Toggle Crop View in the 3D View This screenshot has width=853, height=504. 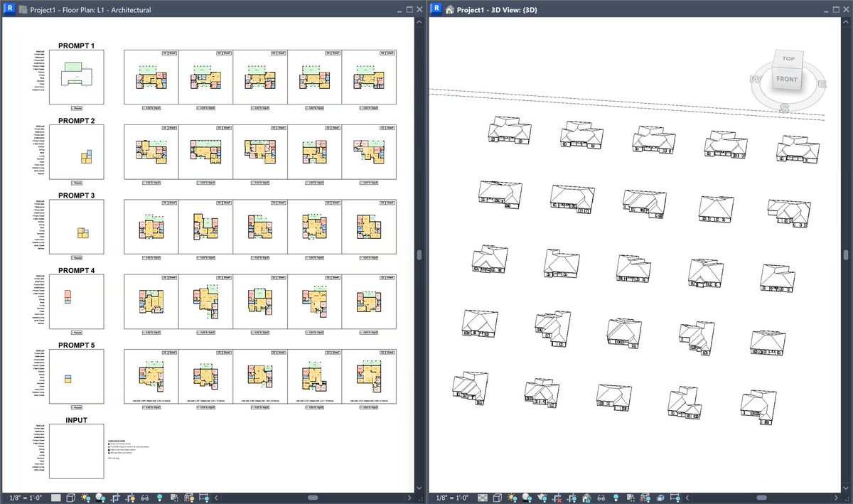(557, 498)
